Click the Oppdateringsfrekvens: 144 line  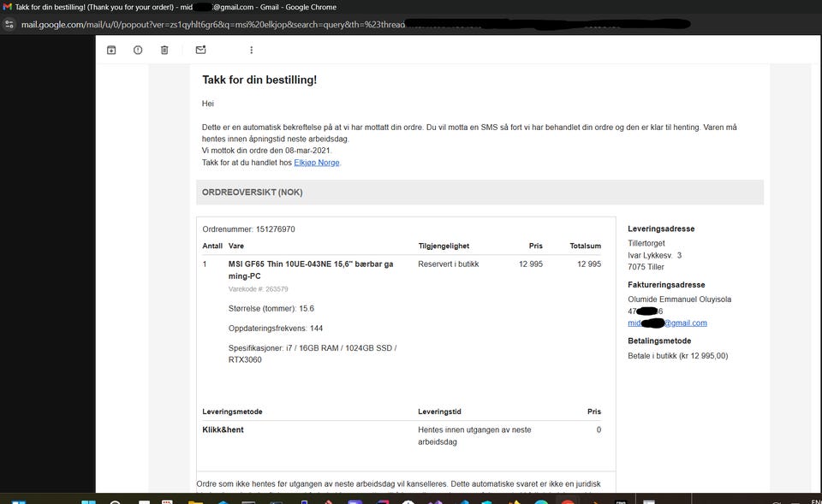(x=275, y=329)
